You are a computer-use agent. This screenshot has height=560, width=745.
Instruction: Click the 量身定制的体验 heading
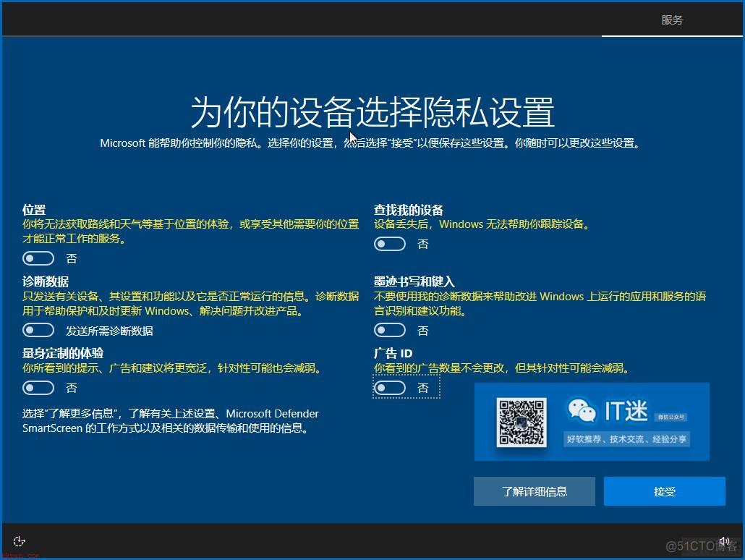(x=63, y=353)
